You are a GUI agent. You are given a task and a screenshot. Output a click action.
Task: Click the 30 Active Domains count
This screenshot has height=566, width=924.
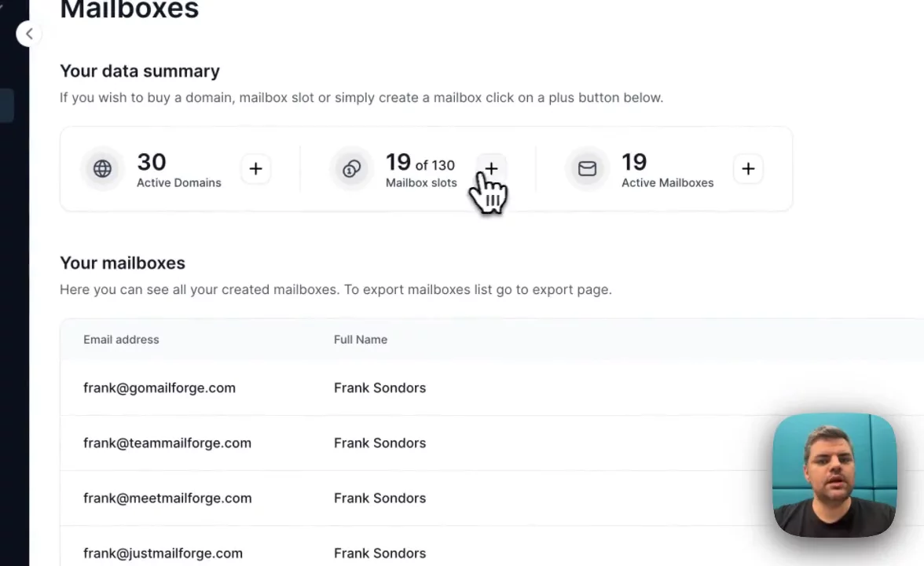152,162
